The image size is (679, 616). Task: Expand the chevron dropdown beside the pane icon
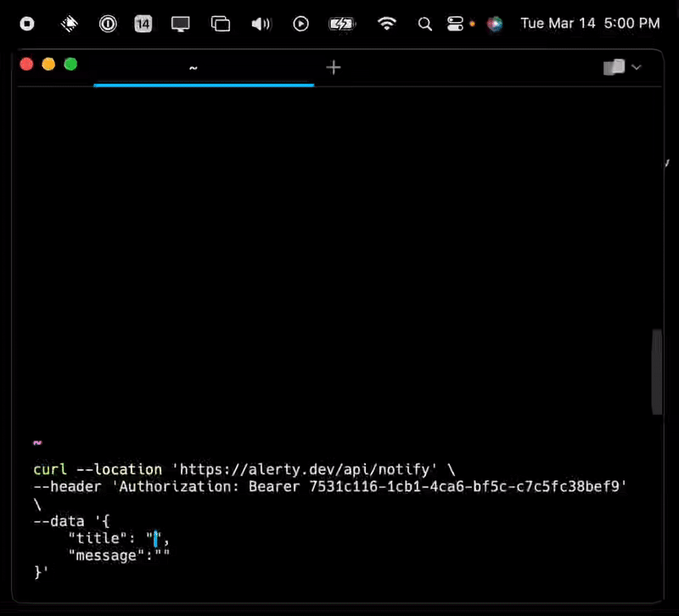636,67
